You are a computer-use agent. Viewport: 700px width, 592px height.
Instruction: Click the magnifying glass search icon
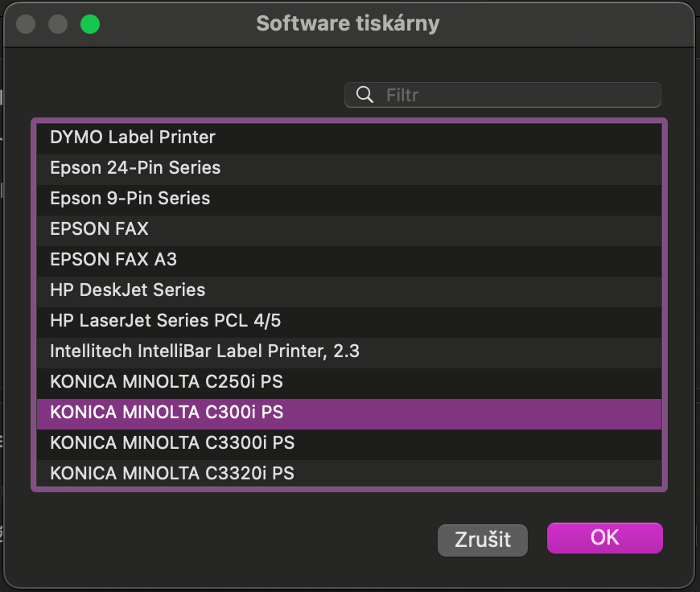[364, 95]
